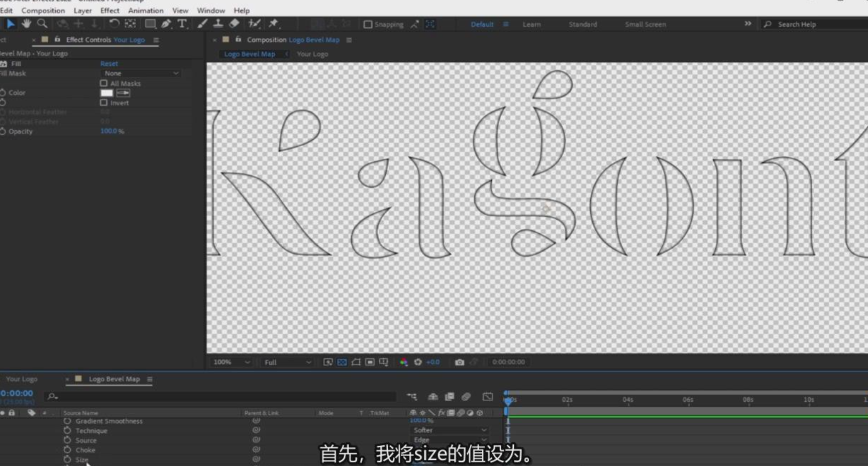868x466 pixels.
Task: Toggle Color property stopwatch
Action: pyautogui.click(x=3, y=92)
